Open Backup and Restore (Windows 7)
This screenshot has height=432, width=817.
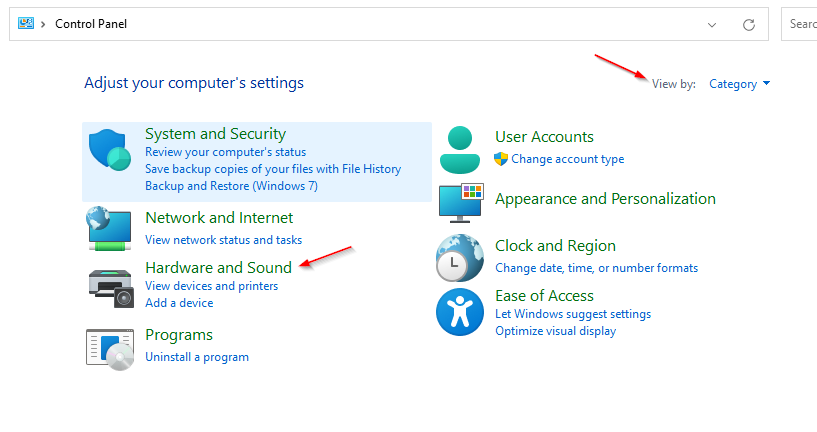click(231, 186)
